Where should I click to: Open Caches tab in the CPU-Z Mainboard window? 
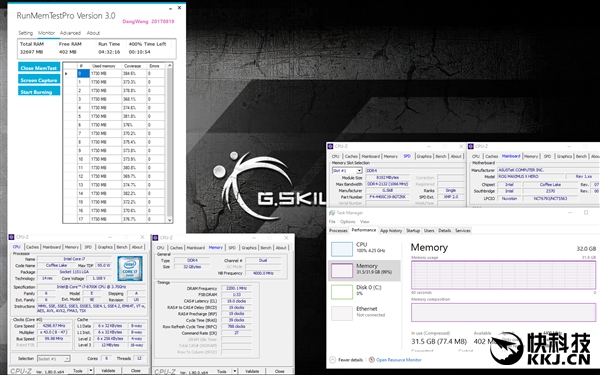click(x=491, y=157)
